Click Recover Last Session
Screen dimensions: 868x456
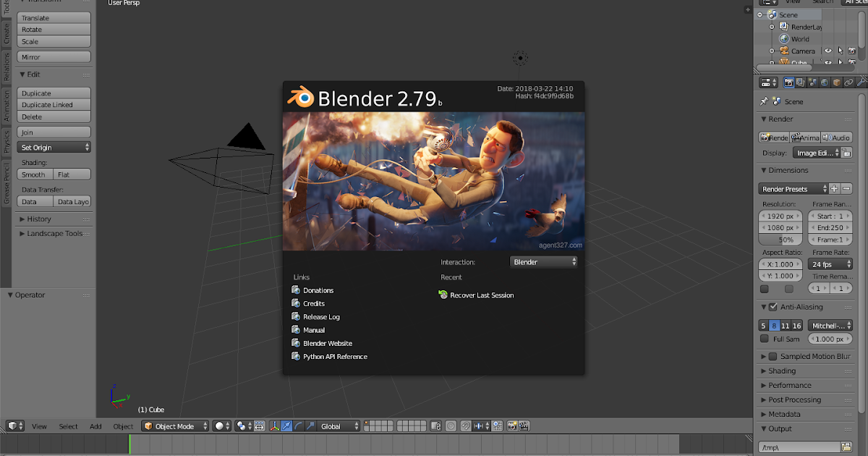(x=476, y=295)
